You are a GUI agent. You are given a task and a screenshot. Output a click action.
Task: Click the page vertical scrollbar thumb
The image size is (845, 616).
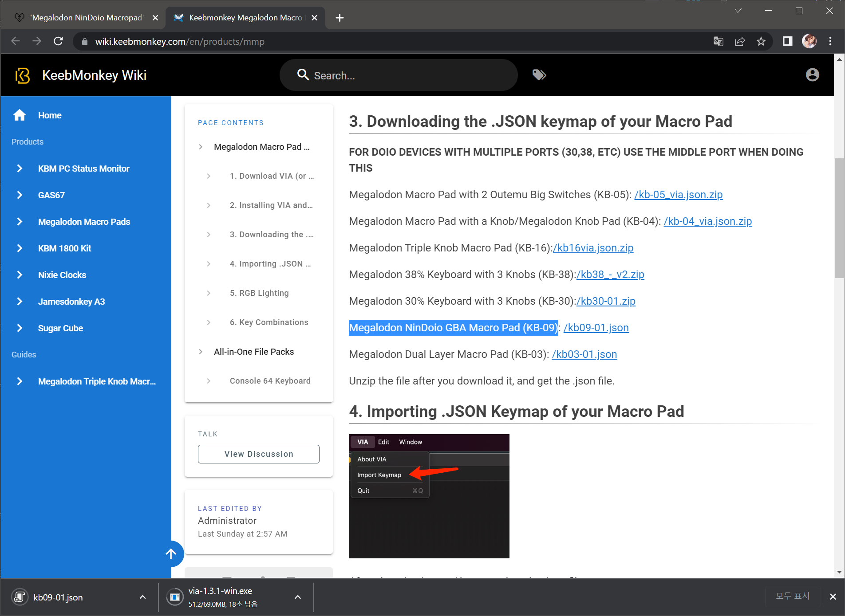tap(839, 218)
